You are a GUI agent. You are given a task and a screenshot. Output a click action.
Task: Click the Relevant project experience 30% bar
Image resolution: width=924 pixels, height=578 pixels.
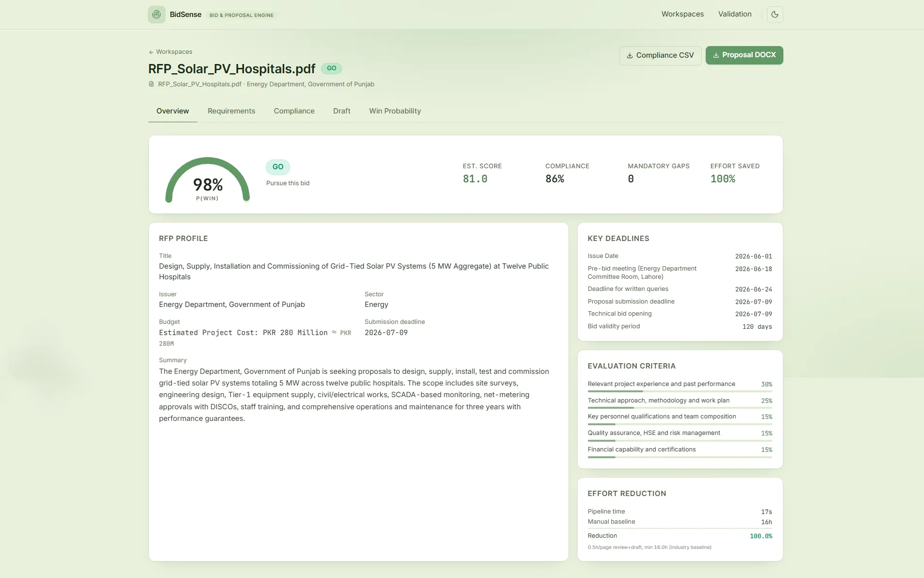[680, 391]
